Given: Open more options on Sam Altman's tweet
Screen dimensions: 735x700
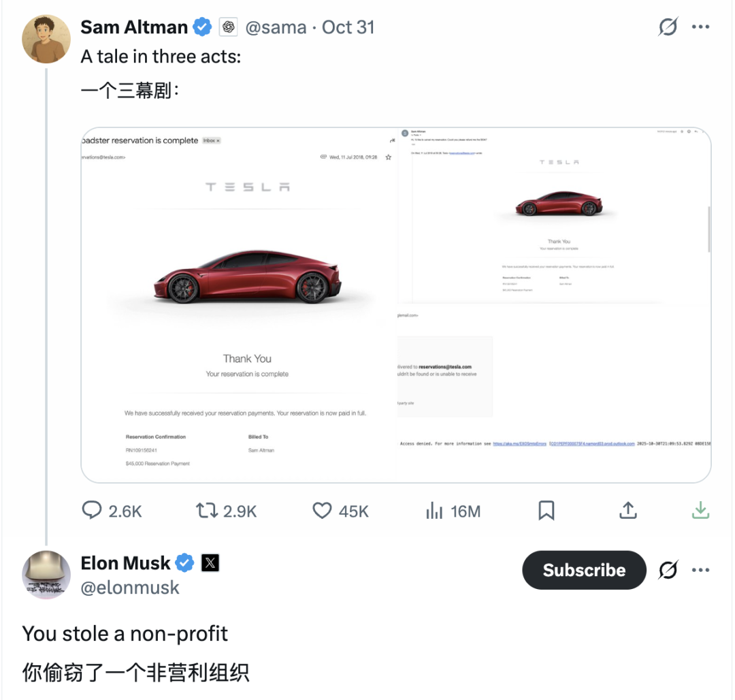Looking at the screenshot, I should (700, 27).
